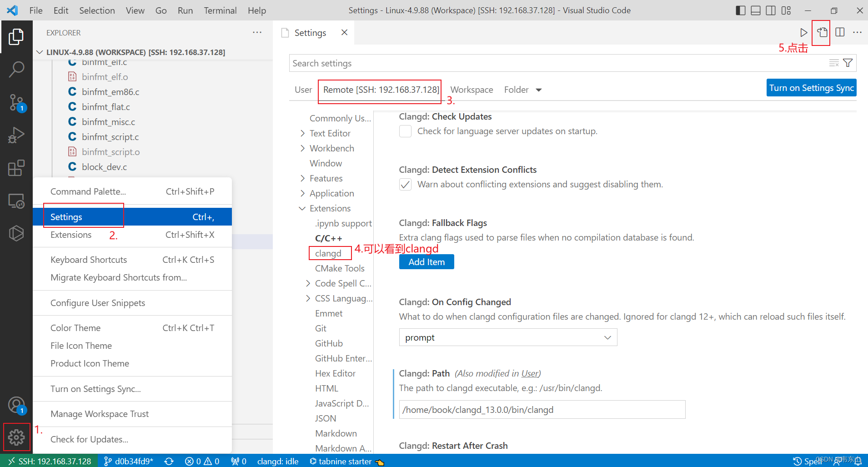The height and width of the screenshot is (467, 868).
Task: Open the Remote Explorer view
Action: (16, 201)
